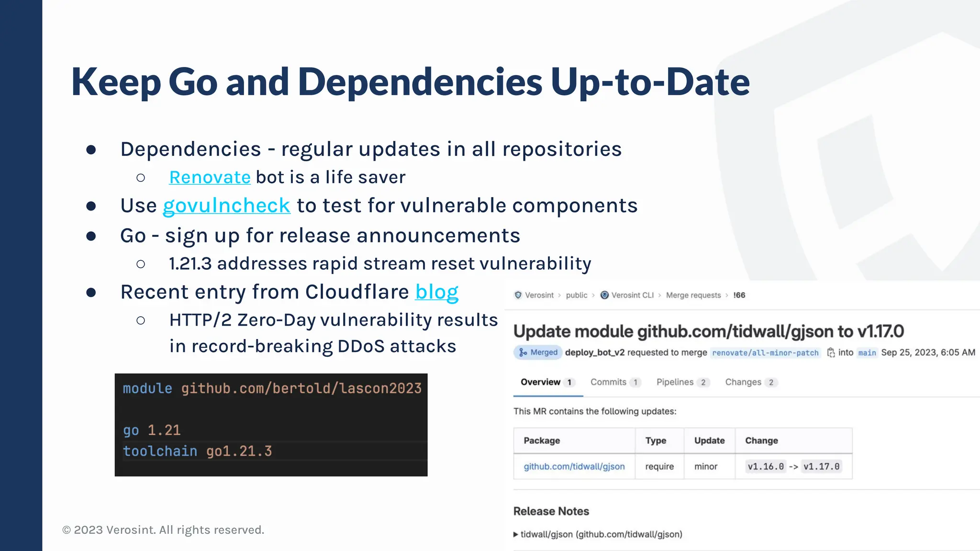The image size is (980, 551).
Task: Click the merge icon in Merged badge
Action: click(x=523, y=353)
